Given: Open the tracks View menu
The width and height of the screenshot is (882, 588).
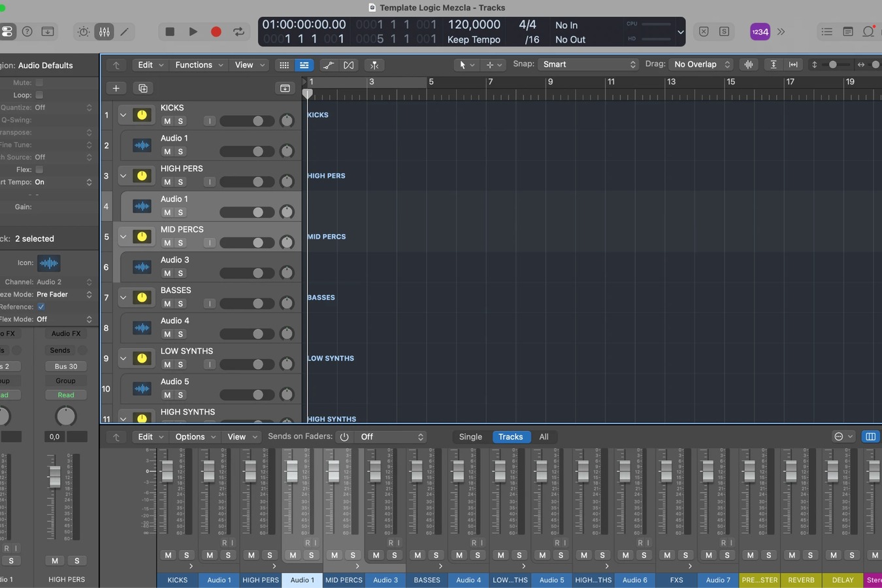Looking at the screenshot, I should tap(250, 65).
